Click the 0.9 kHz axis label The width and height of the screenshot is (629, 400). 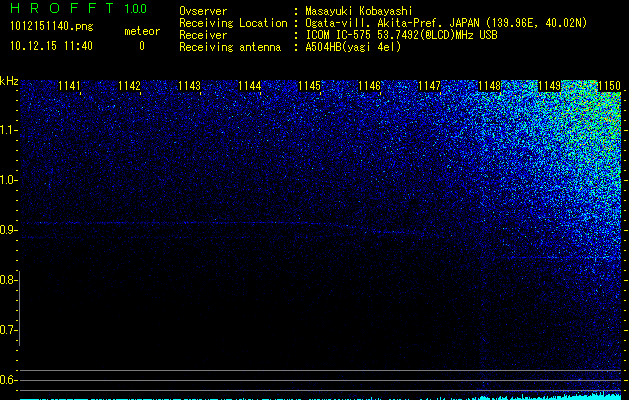click(x=8, y=230)
